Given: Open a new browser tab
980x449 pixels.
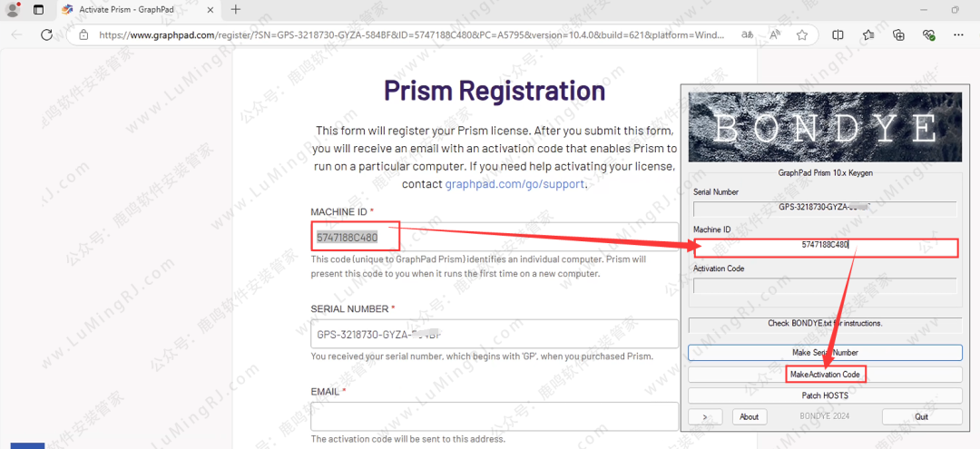Looking at the screenshot, I should coord(236,10).
